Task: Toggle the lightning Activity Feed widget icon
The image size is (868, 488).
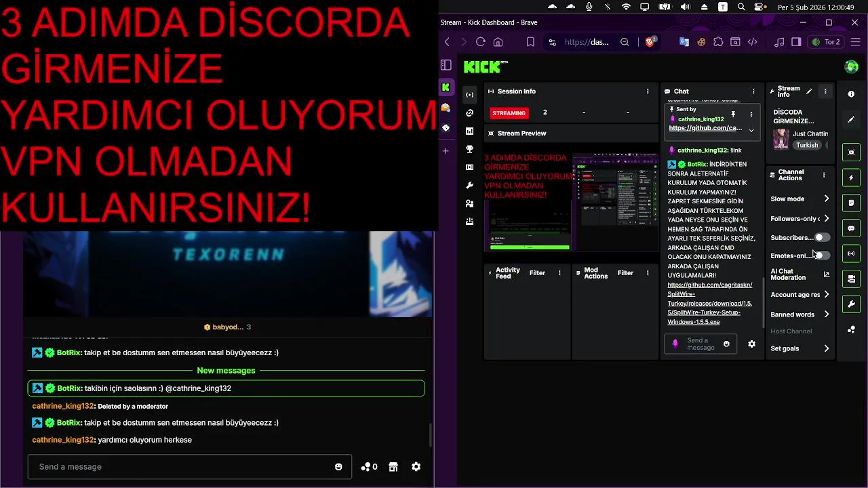Action: click(x=851, y=178)
